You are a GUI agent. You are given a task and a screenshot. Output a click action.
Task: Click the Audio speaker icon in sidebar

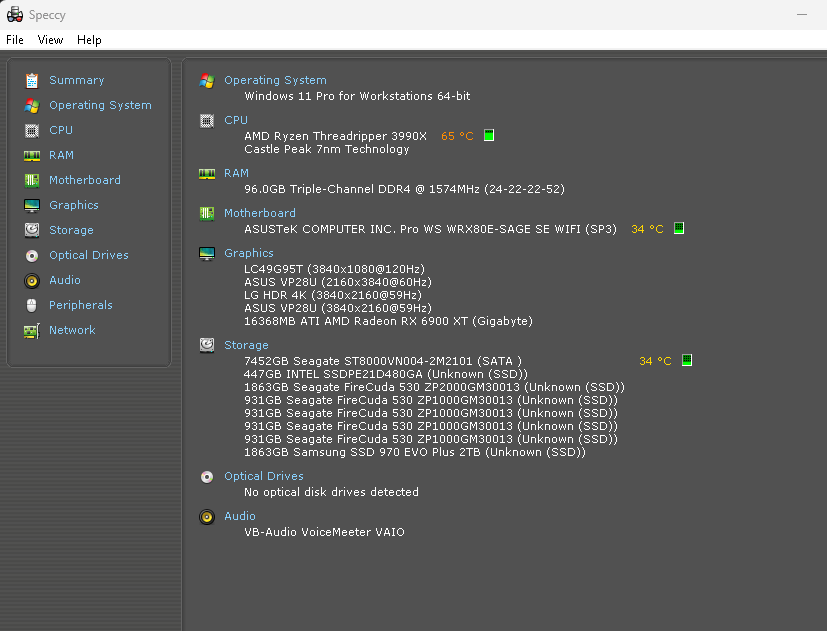coord(32,281)
